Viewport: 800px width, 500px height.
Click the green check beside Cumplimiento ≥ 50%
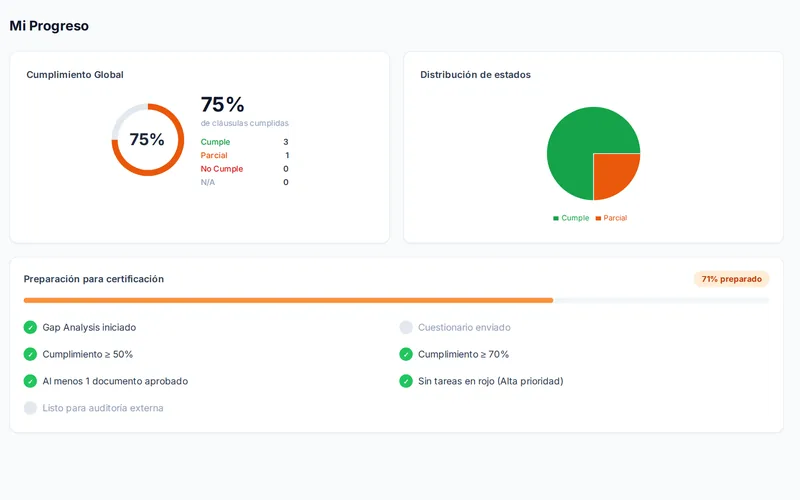coord(30,354)
